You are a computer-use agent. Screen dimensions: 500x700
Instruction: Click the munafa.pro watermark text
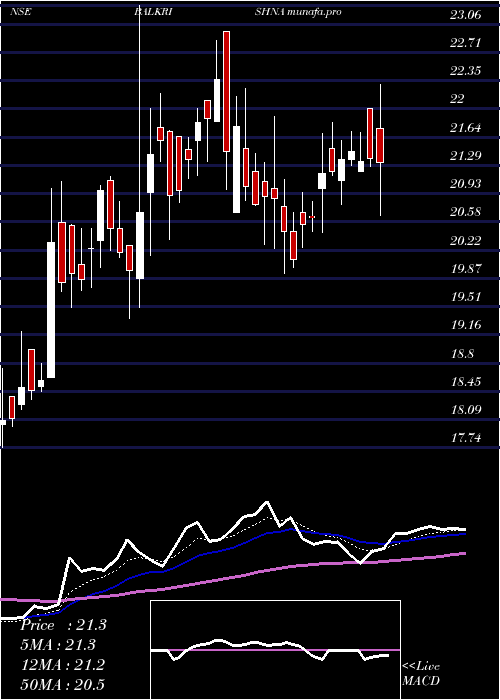(315, 12)
